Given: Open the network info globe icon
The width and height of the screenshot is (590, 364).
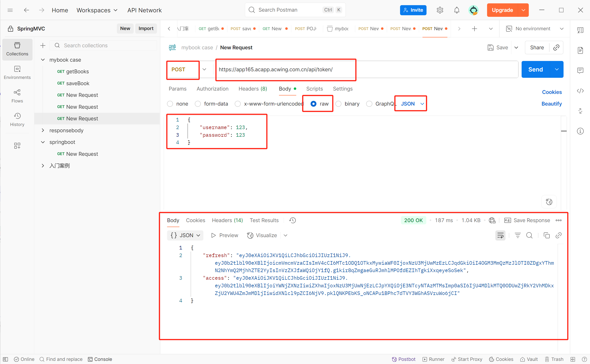Looking at the screenshot, I should 492,220.
